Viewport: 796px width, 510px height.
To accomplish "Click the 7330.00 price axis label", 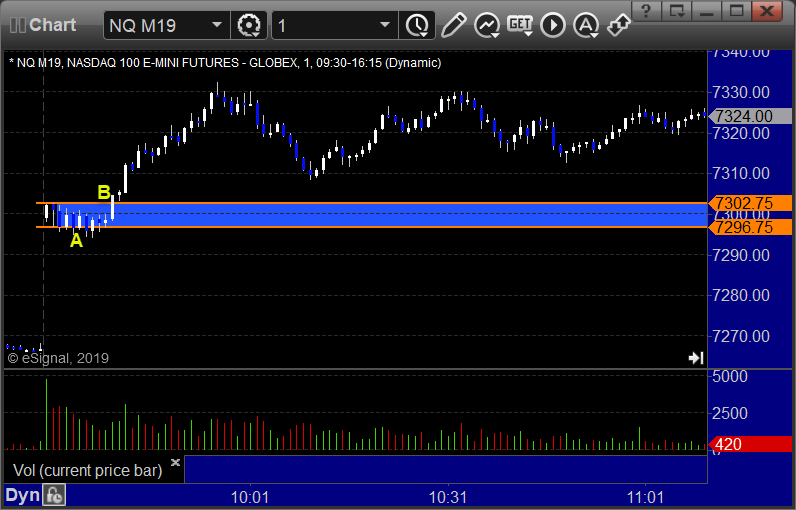I will pos(741,92).
